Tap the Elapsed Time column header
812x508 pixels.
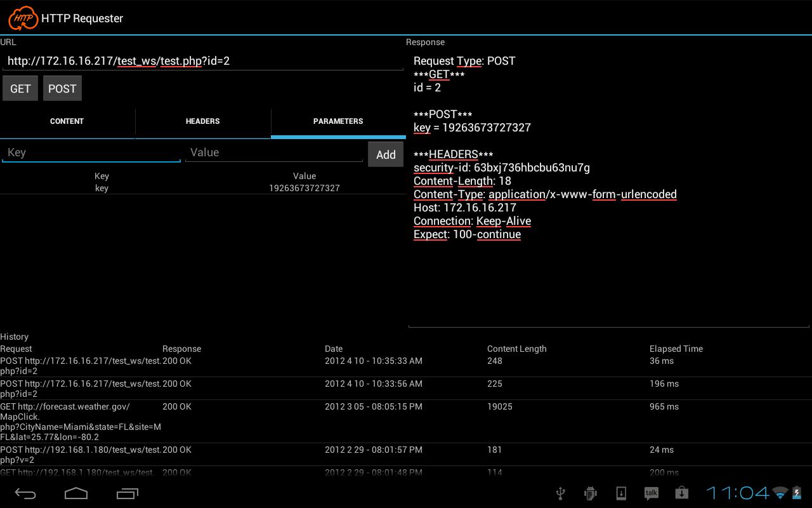coord(676,349)
